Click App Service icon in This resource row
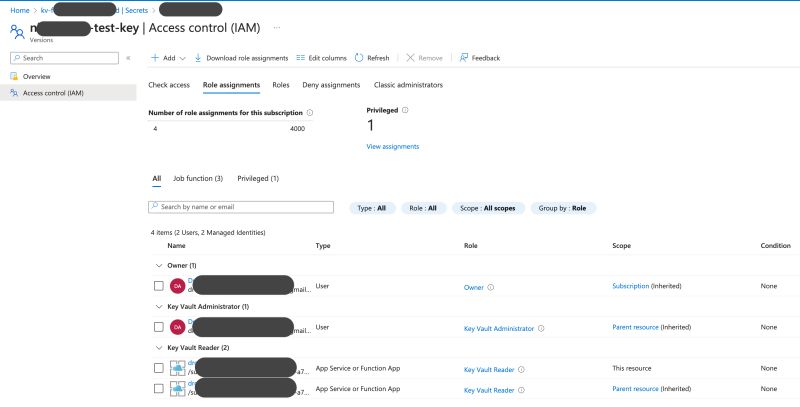The height and width of the screenshot is (407, 800). [178, 368]
